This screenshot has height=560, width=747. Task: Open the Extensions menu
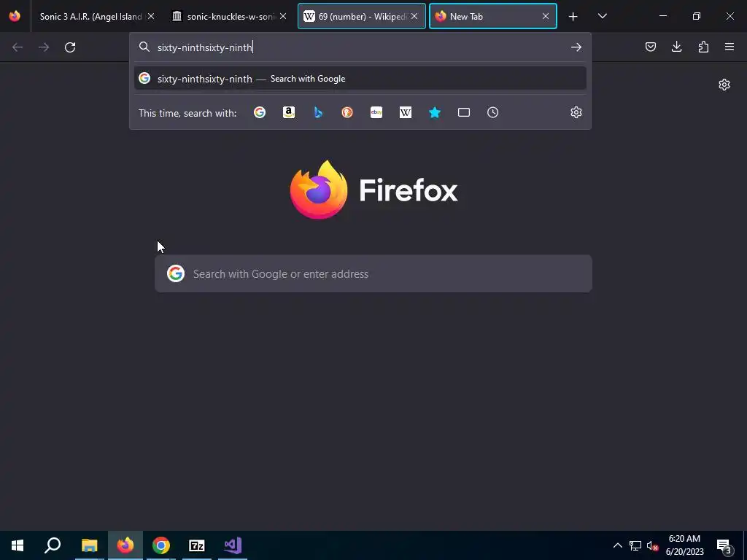click(x=703, y=47)
